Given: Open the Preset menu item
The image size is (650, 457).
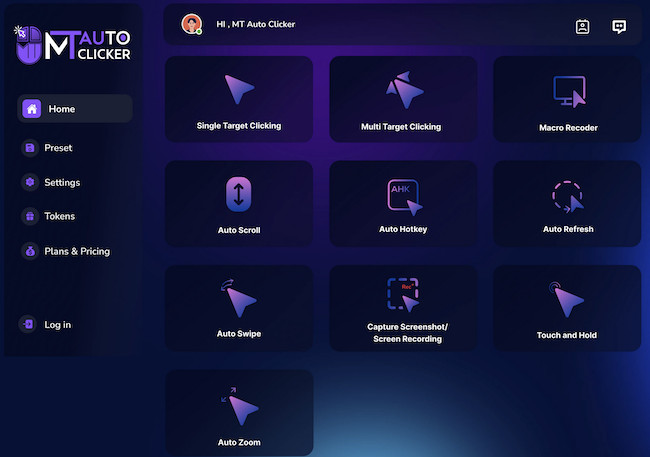Looking at the screenshot, I should (x=58, y=148).
